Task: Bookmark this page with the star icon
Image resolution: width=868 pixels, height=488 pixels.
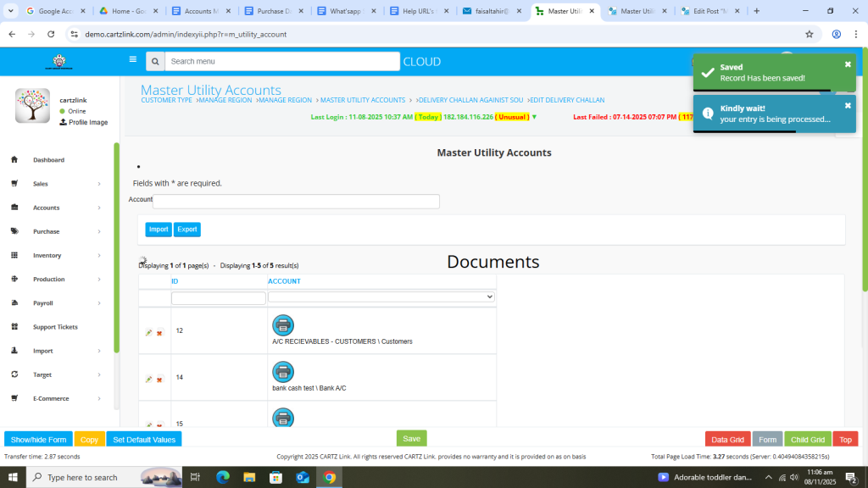Action: (x=809, y=35)
